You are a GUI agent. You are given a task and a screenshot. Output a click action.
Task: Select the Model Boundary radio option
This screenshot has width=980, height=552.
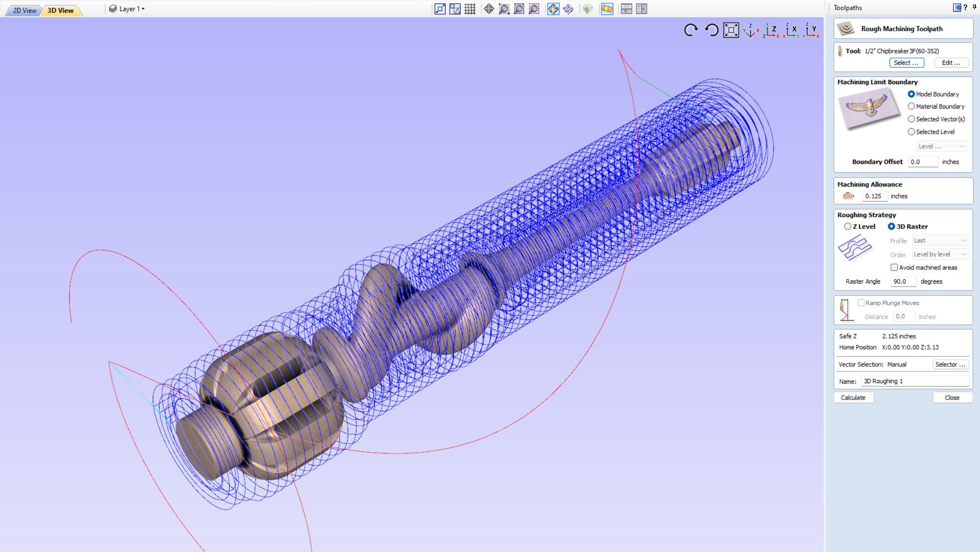pyautogui.click(x=911, y=94)
